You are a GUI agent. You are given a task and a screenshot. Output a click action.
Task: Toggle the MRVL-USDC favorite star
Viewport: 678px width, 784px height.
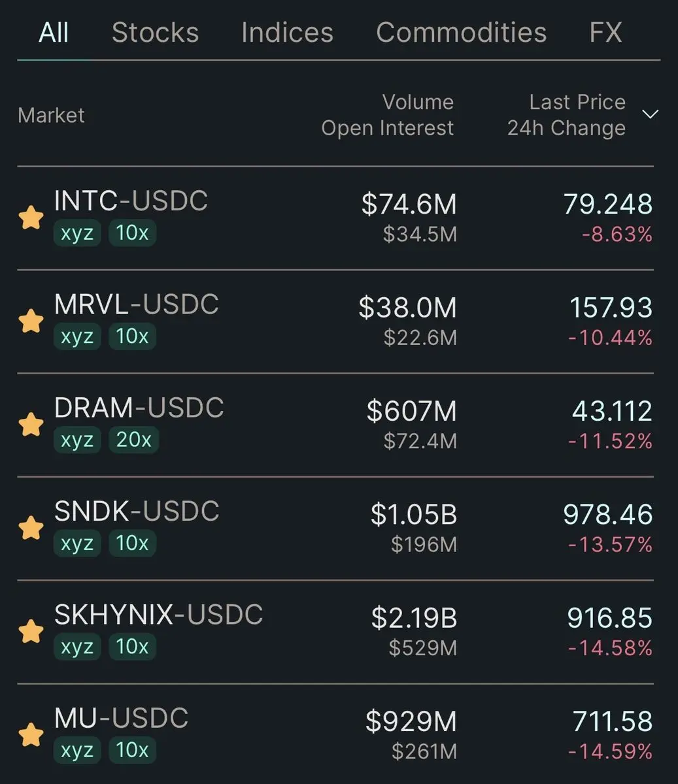[x=31, y=321]
